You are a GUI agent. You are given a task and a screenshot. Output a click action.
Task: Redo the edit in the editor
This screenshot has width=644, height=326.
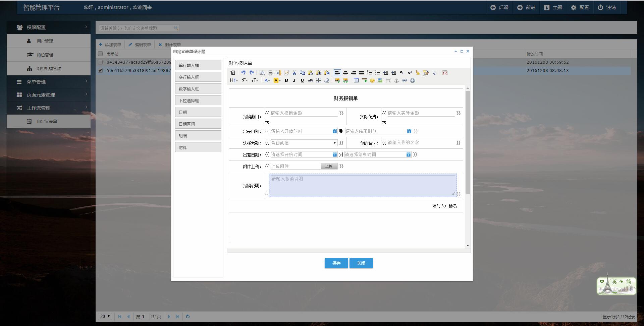pyautogui.click(x=252, y=73)
